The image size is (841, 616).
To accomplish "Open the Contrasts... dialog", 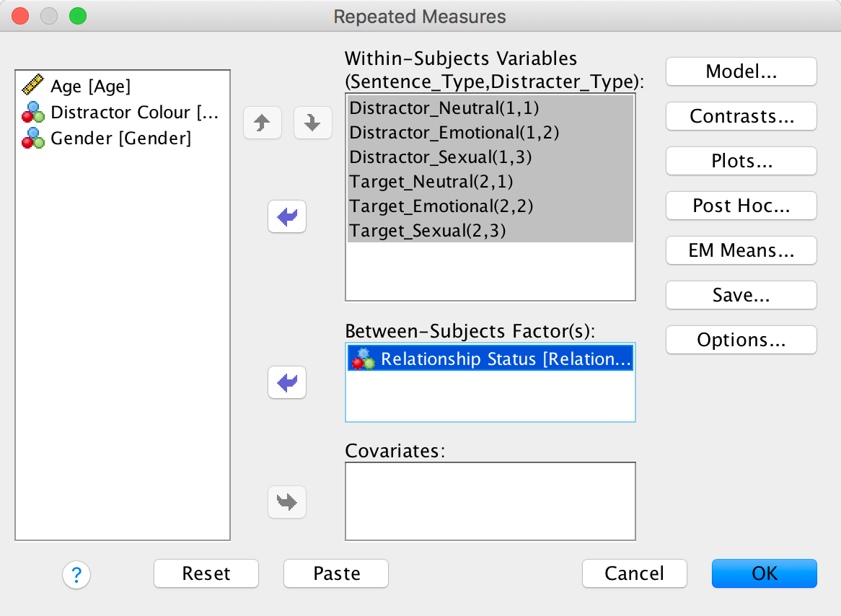I will coord(741,116).
